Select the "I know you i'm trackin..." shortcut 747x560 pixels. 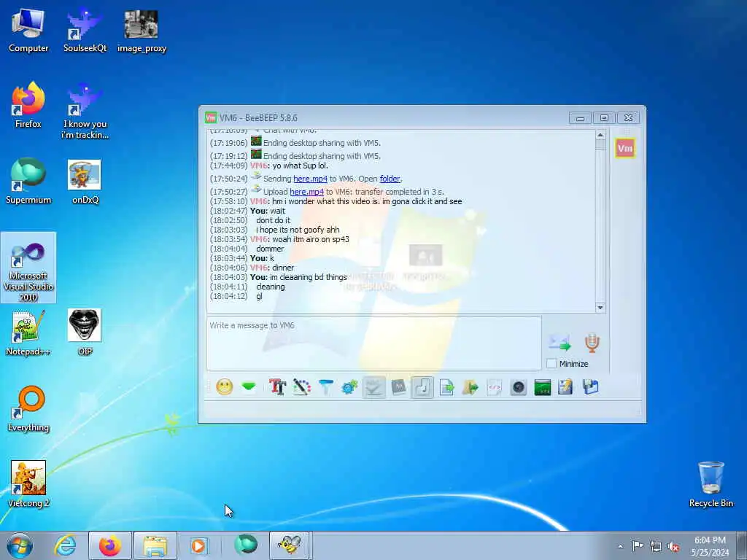[85, 112]
